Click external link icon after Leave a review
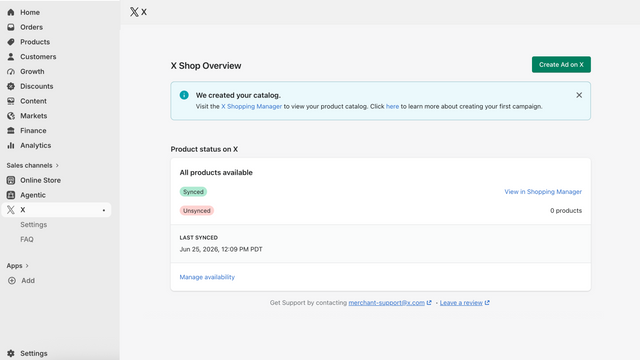The image size is (640, 360). (487, 302)
